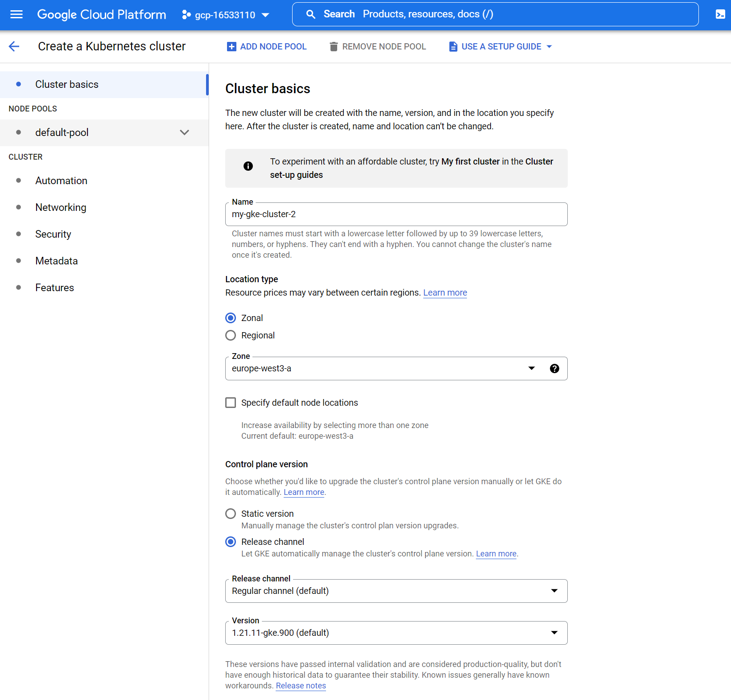Choose Release channel option
Viewport: 731px width, 700px height.
(231, 542)
